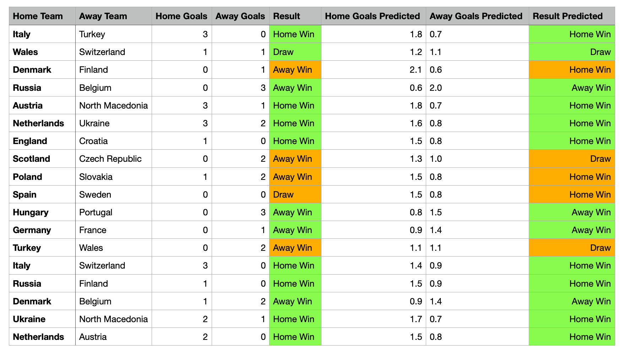
Task: Click the Poland home team cell
Action: [x=27, y=177]
